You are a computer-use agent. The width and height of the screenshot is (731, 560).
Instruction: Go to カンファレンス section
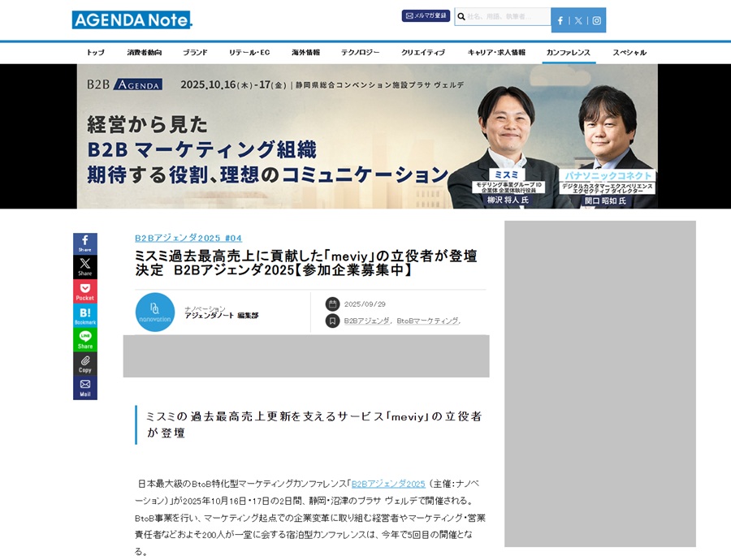pos(568,52)
